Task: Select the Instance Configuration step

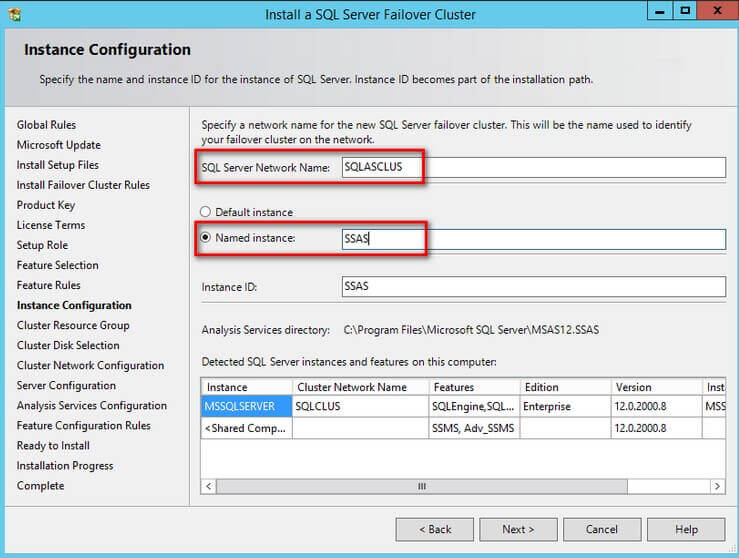Action: click(x=74, y=305)
